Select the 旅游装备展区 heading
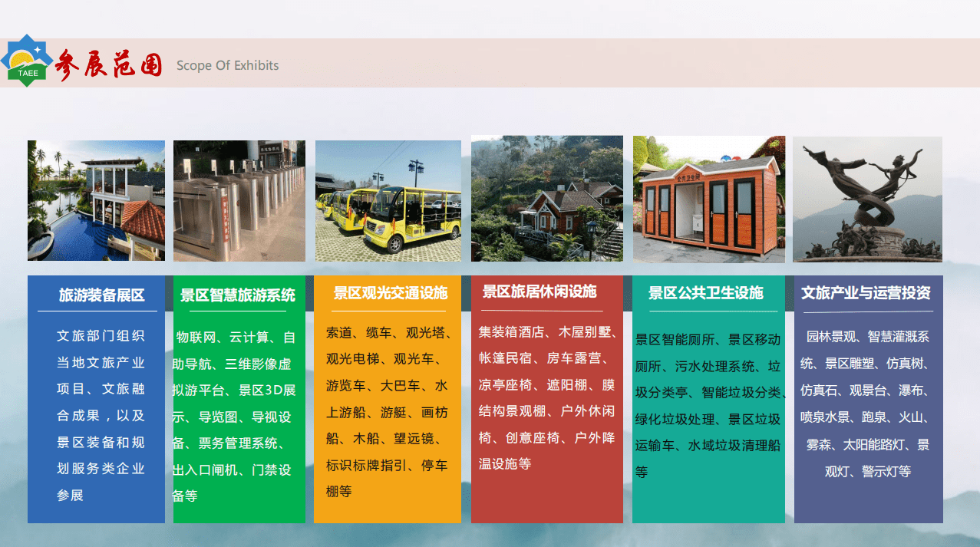Image resolution: width=980 pixels, height=547 pixels. click(x=101, y=295)
